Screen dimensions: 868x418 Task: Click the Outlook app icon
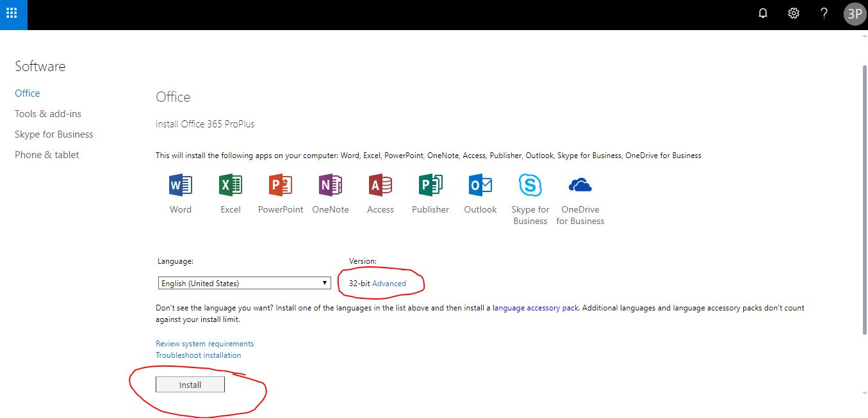(480, 186)
